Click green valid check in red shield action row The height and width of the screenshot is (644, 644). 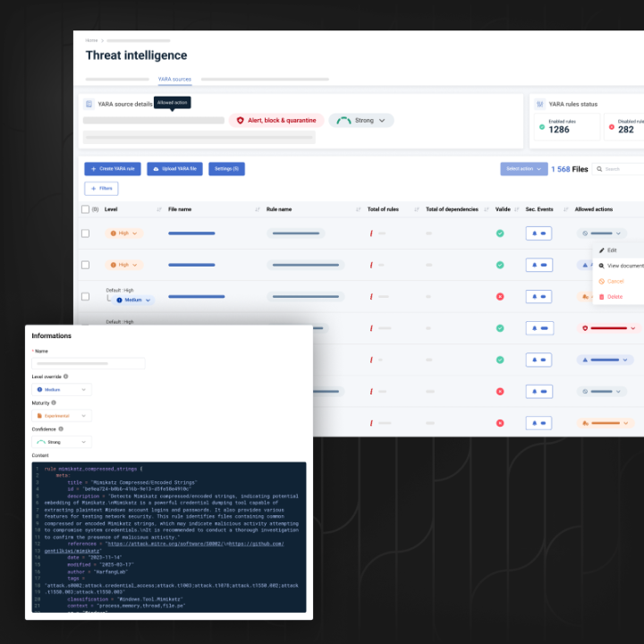(500, 328)
